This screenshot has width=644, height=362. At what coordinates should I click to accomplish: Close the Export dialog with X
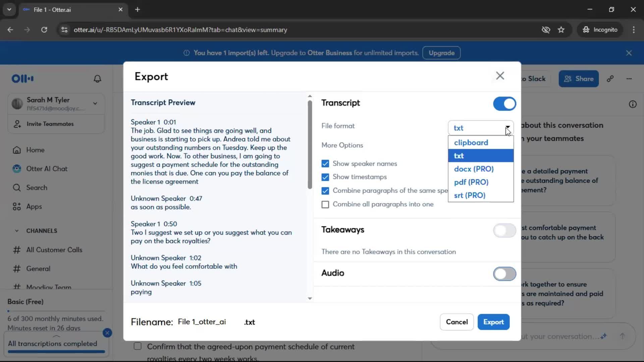click(500, 76)
